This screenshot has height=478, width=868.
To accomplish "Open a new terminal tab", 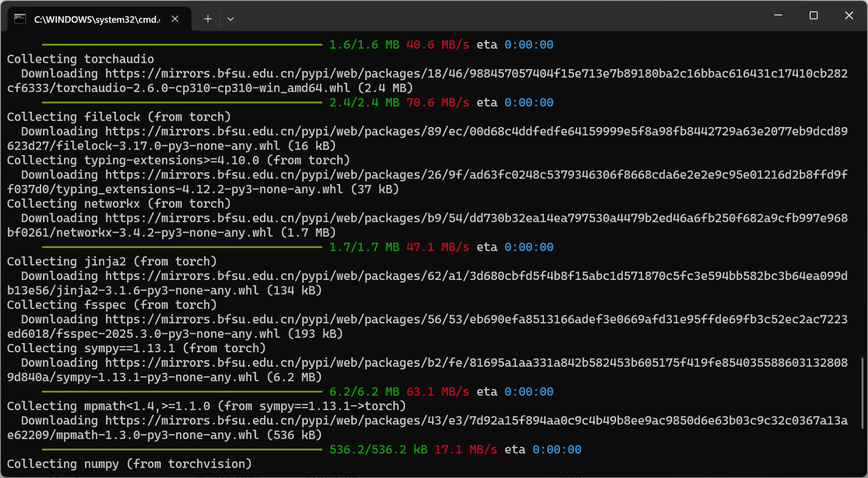I will [x=208, y=19].
